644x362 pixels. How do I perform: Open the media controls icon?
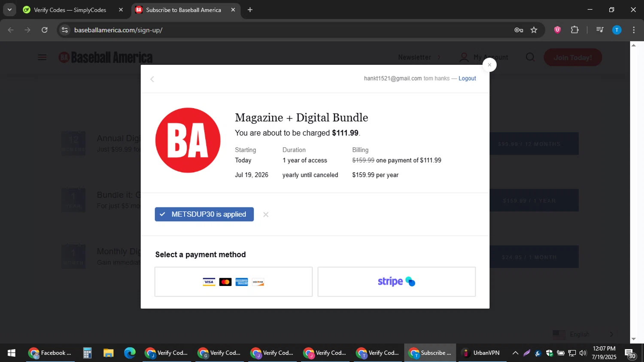[600, 30]
